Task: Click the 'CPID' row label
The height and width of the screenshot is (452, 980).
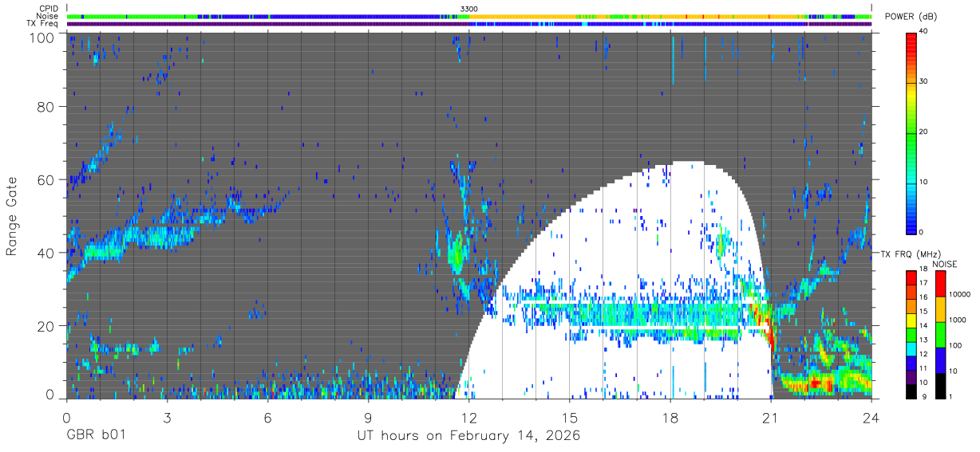Action: point(47,9)
